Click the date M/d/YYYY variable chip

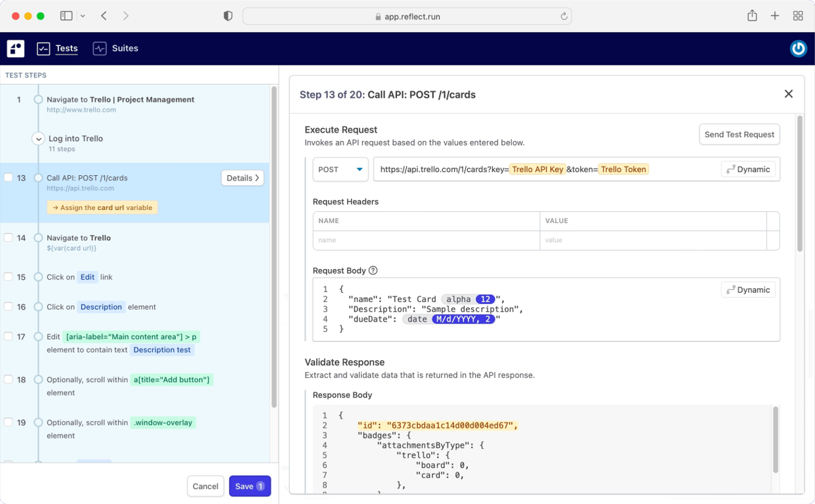click(448, 320)
